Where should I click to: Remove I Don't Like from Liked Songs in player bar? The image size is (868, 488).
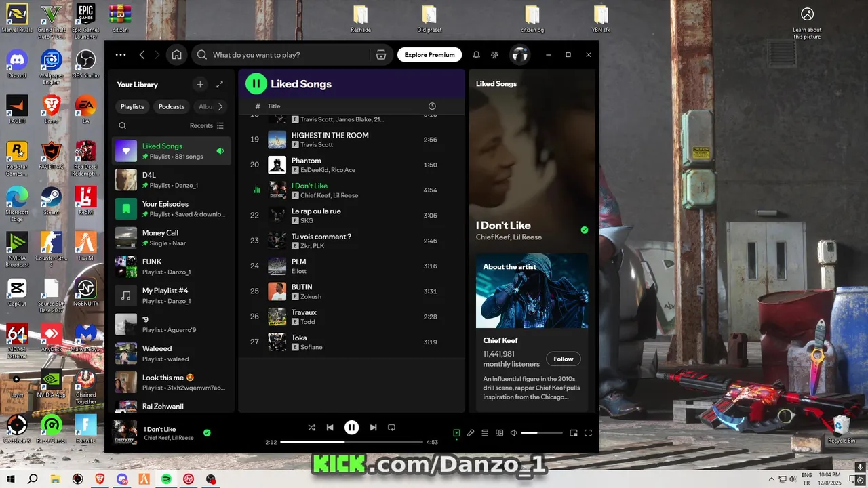pos(207,432)
